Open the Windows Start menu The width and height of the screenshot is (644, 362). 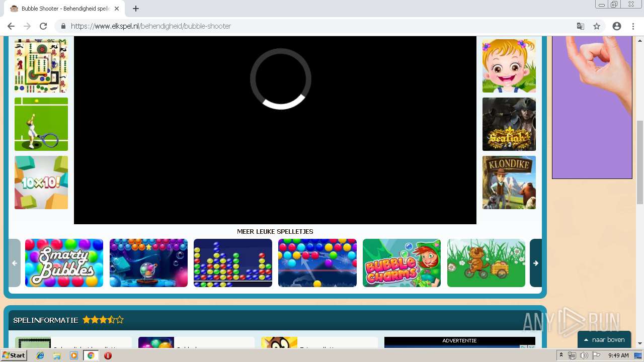(14, 355)
